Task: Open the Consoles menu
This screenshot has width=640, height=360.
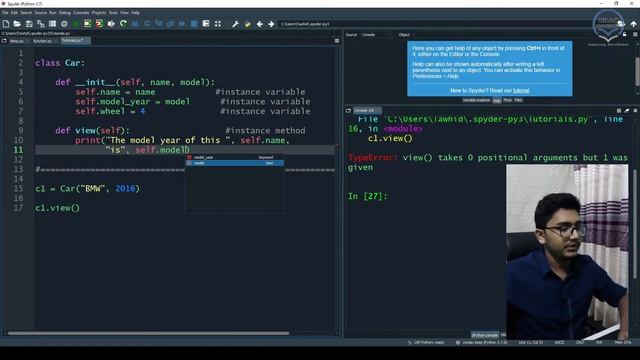Action: (81, 13)
